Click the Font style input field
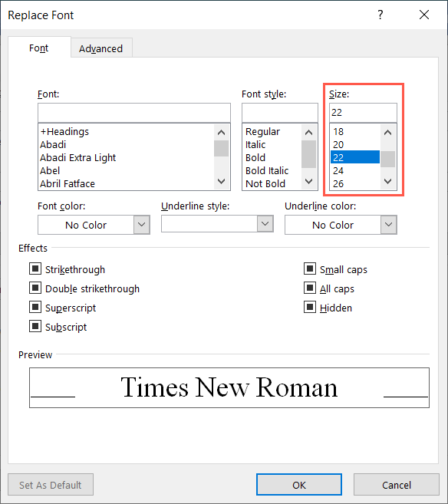This screenshot has height=504, width=448. pyautogui.click(x=279, y=113)
